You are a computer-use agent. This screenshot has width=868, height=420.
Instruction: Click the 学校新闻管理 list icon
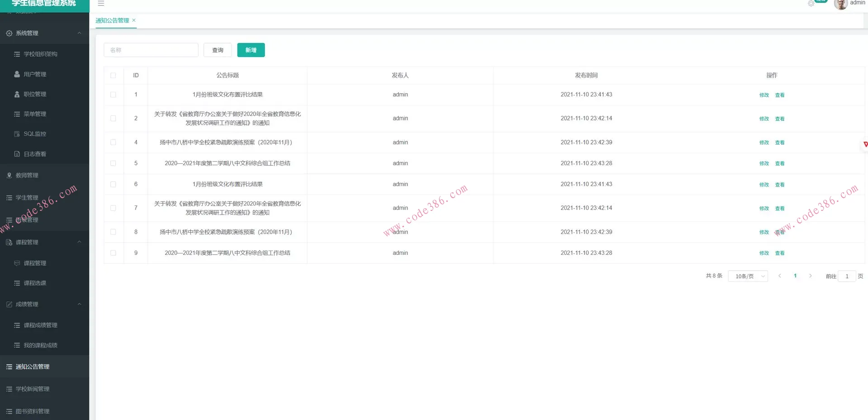(9, 389)
